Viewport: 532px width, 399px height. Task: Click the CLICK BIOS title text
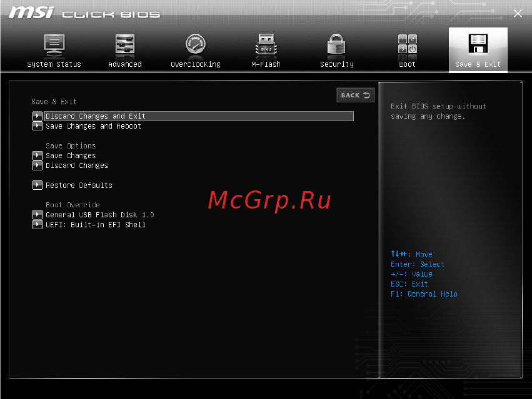111,14
